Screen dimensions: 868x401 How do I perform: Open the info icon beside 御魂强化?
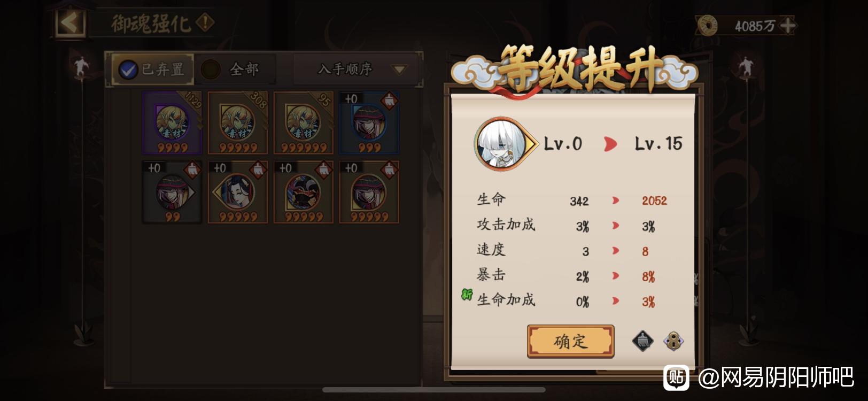pos(205,22)
